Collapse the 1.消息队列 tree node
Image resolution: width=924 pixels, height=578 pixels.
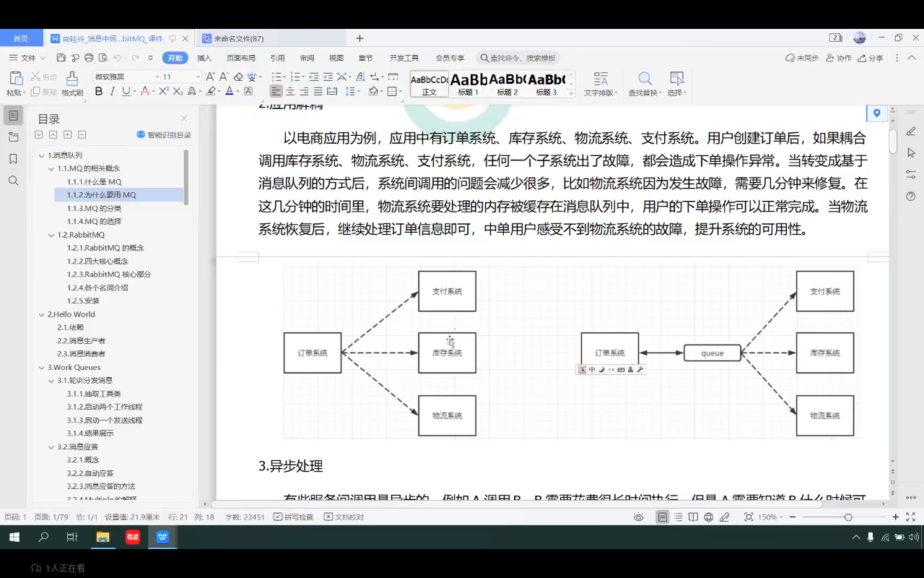coord(42,155)
